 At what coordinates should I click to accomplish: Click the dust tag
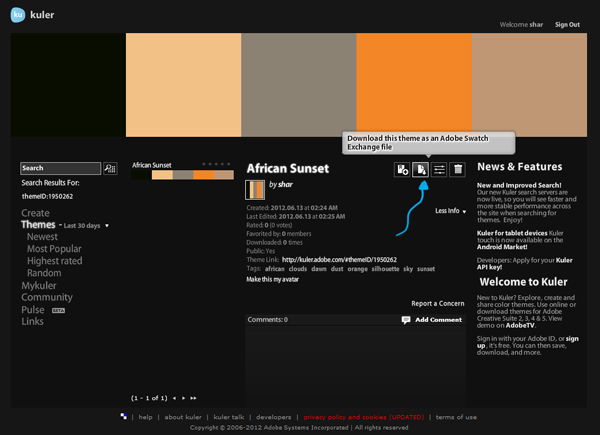click(x=337, y=269)
